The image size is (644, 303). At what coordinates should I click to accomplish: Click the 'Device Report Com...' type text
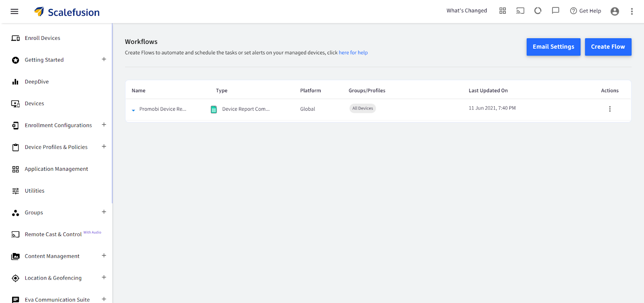tap(246, 109)
